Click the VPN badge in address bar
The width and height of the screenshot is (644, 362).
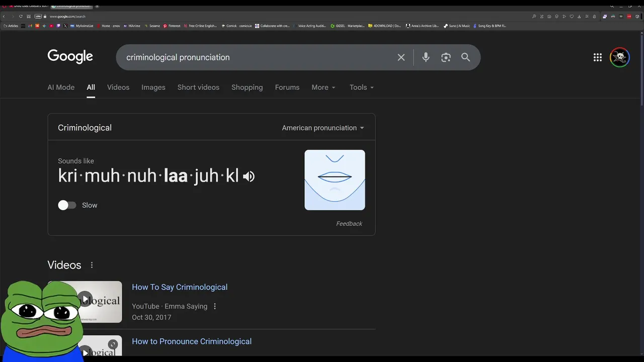38,16
